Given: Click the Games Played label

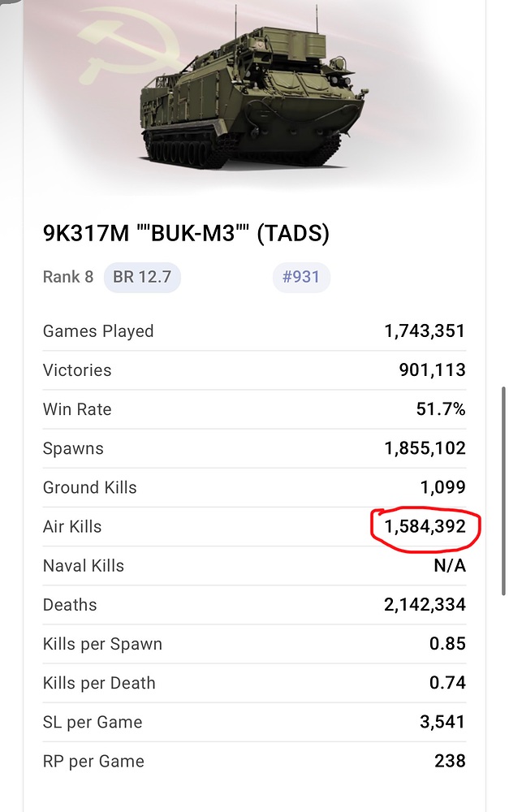Looking at the screenshot, I should [x=98, y=331].
